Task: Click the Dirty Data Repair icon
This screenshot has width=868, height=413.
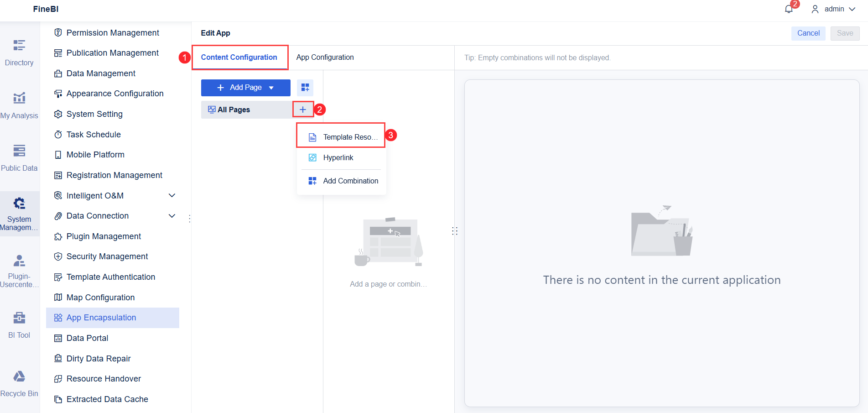Action: pyautogui.click(x=58, y=359)
